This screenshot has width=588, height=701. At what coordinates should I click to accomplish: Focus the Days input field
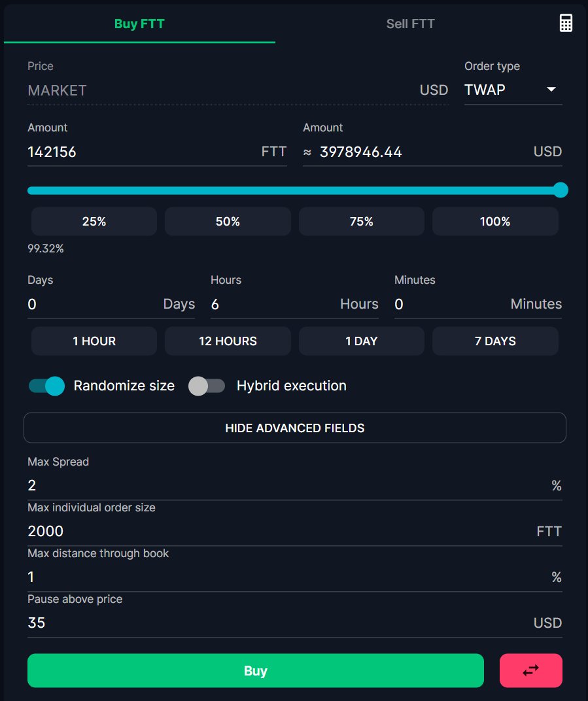point(111,305)
